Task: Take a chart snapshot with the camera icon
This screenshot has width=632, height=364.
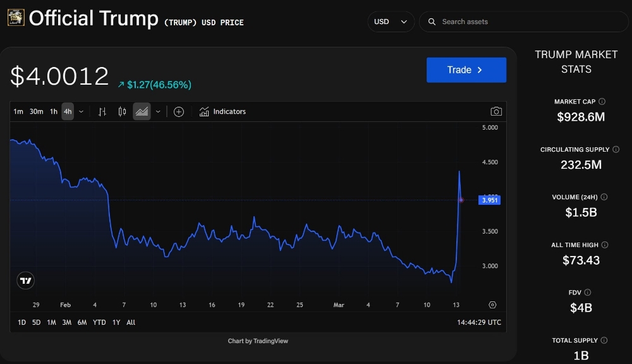Action: 496,111
